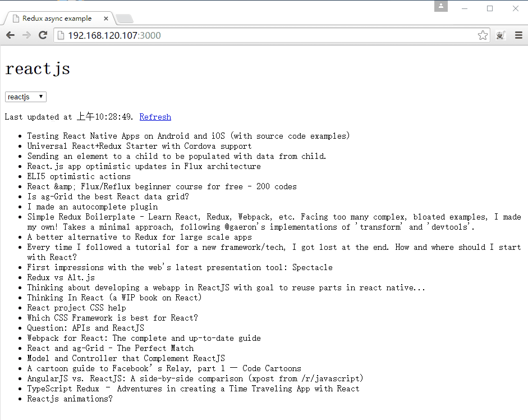Click 'React project CSS help' item
The height and width of the screenshot is (420, 528).
[76, 308]
